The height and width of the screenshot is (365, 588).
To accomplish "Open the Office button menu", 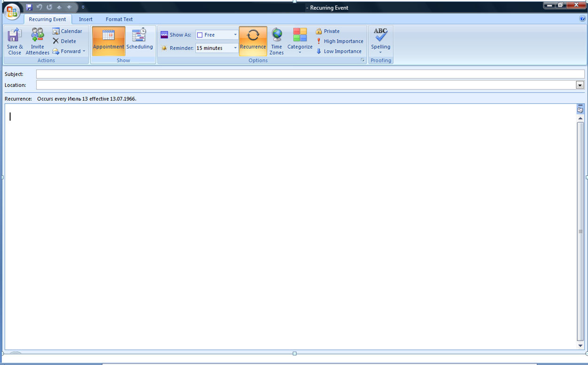I will tap(12, 11).
